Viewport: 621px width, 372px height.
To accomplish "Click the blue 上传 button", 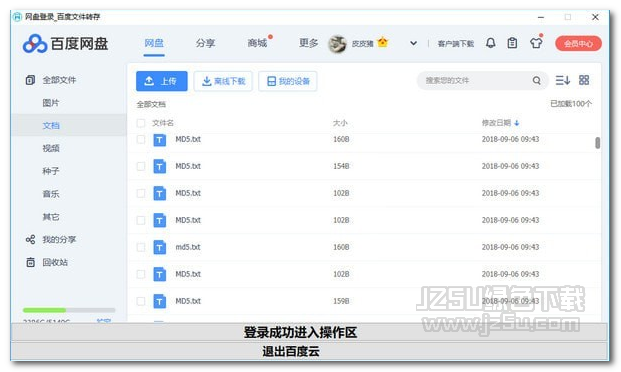I will point(162,81).
